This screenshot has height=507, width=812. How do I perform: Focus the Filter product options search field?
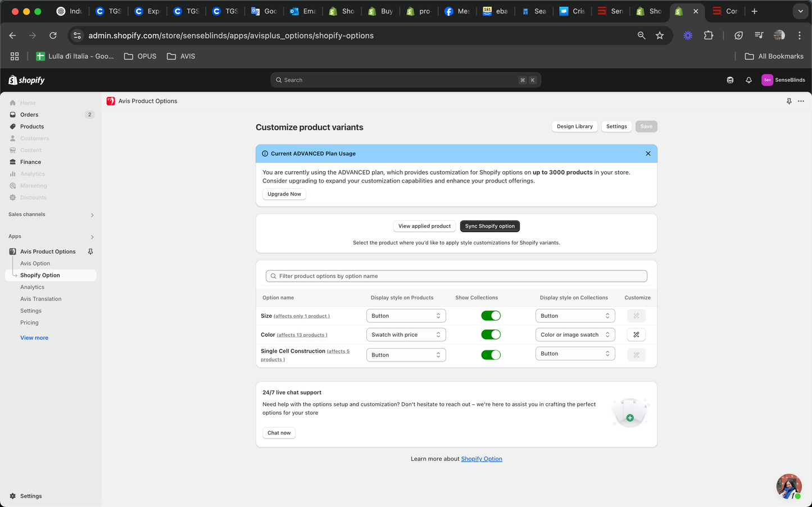[456, 276]
